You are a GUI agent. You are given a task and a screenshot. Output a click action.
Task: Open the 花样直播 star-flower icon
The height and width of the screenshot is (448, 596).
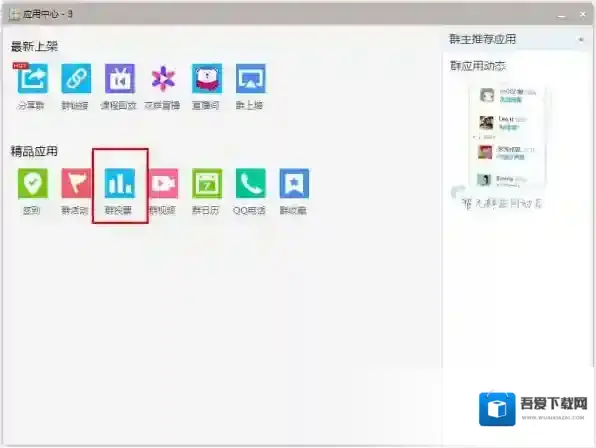click(x=163, y=79)
